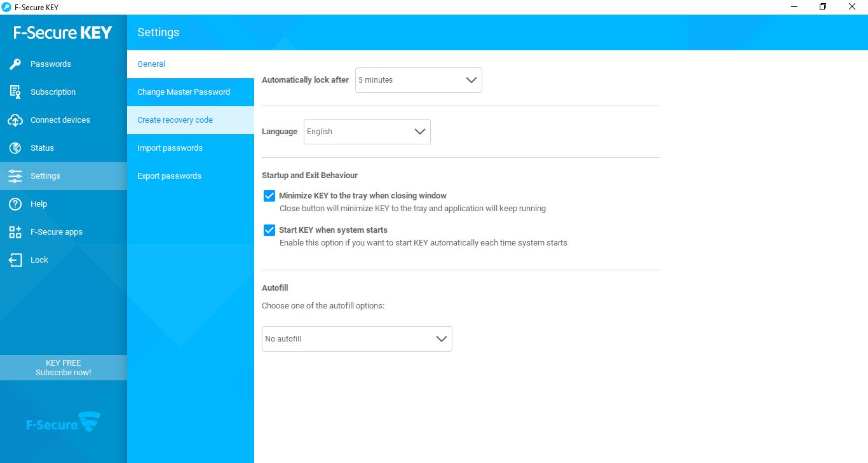Viewport: 868px width, 463px height.
Task: Click the Help question mark icon
Action: pos(15,204)
